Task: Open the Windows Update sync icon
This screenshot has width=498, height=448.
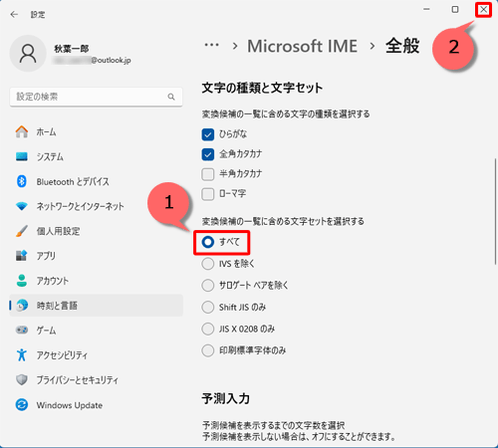Action: pos(22,405)
